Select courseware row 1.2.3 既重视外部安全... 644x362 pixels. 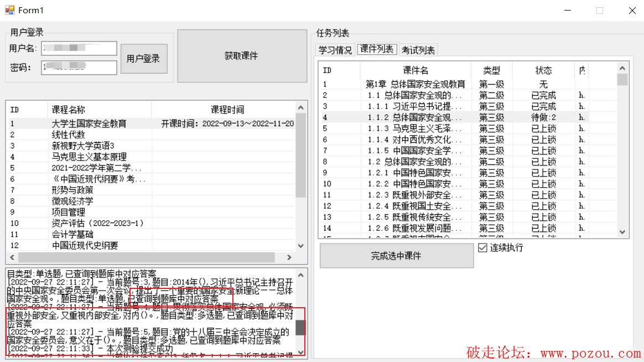pos(468,195)
